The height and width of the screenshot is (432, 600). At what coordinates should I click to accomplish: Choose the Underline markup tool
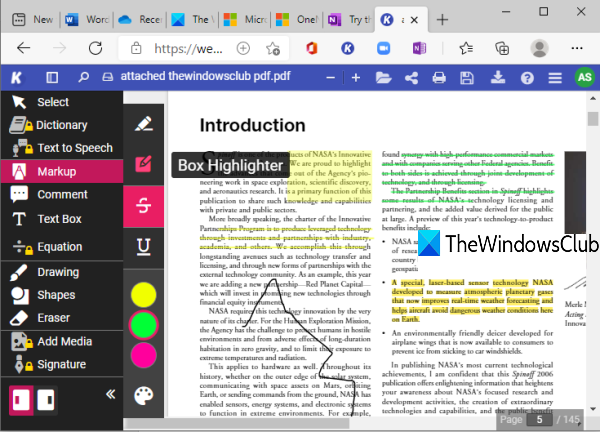pos(144,246)
